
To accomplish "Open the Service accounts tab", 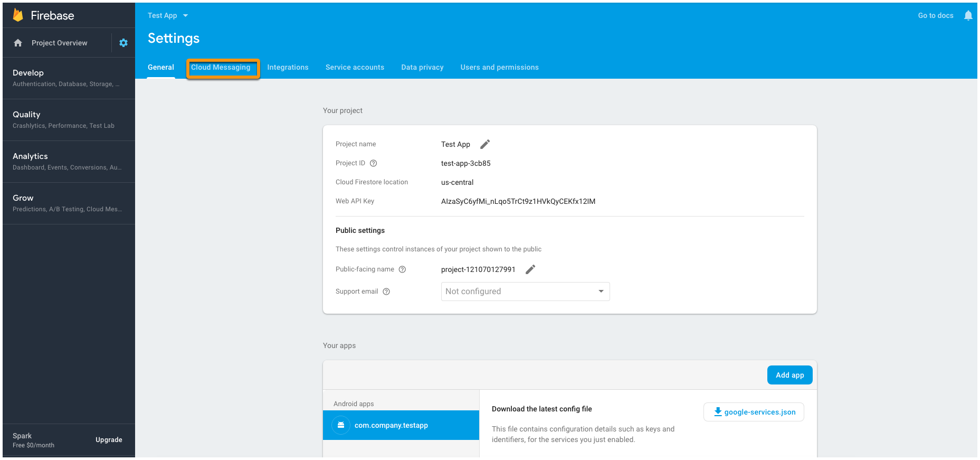I will [x=355, y=67].
